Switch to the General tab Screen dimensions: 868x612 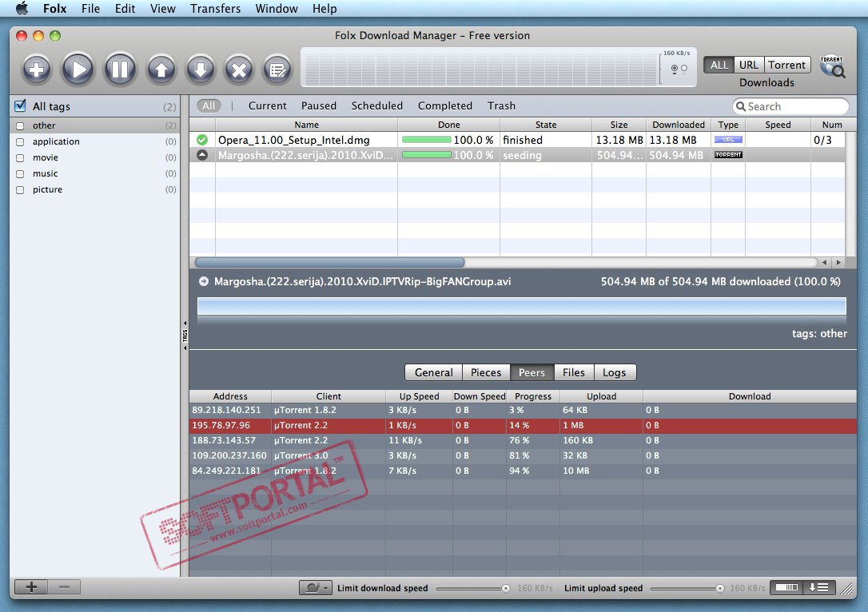pyautogui.click(x=434, y=372)
